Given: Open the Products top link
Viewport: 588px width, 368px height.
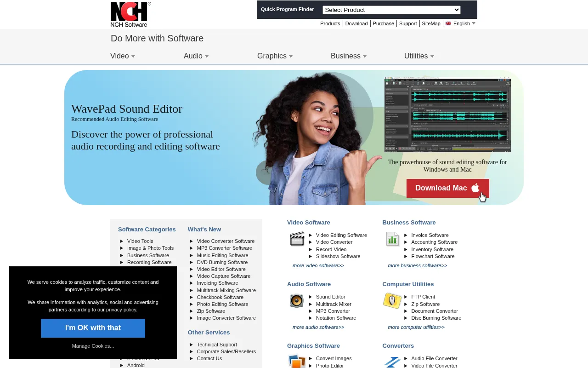Looking at the screenshot, I should (x=330, y=23).
